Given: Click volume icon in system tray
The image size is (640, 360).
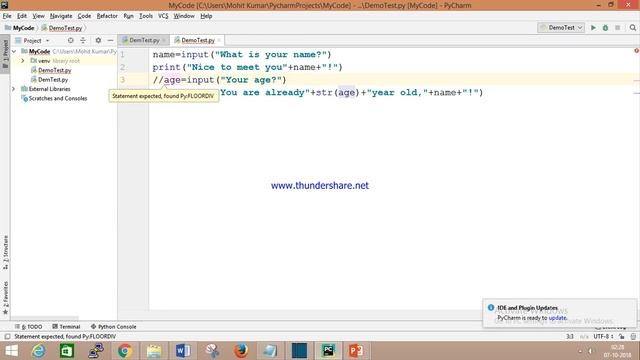Looking at the screenshot, I should (x=590, y=351).
